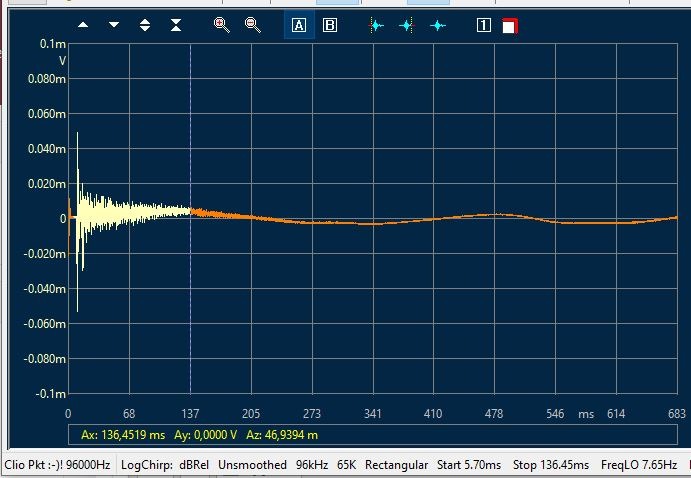Click the 341 time axis label
Screen dimensions: 691x478
pyautogui.click(x=372, y=414)
